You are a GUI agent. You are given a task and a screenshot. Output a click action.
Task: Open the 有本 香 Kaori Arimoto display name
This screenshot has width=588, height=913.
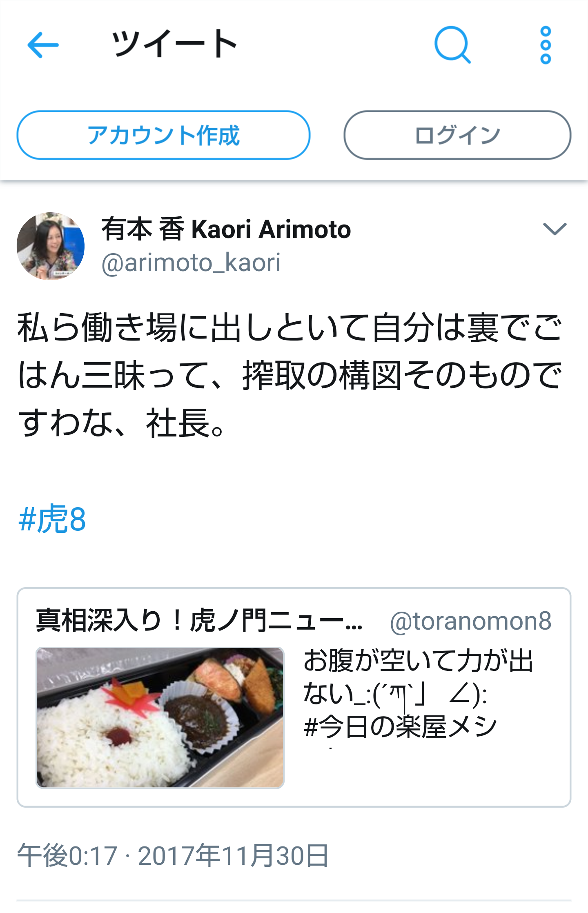(x=226, y=229)
